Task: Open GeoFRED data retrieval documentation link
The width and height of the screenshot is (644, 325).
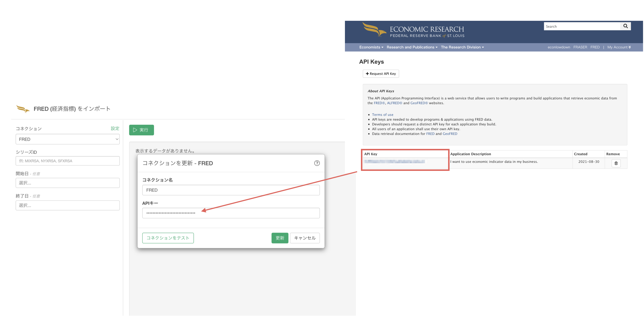Action: (450, 134)
